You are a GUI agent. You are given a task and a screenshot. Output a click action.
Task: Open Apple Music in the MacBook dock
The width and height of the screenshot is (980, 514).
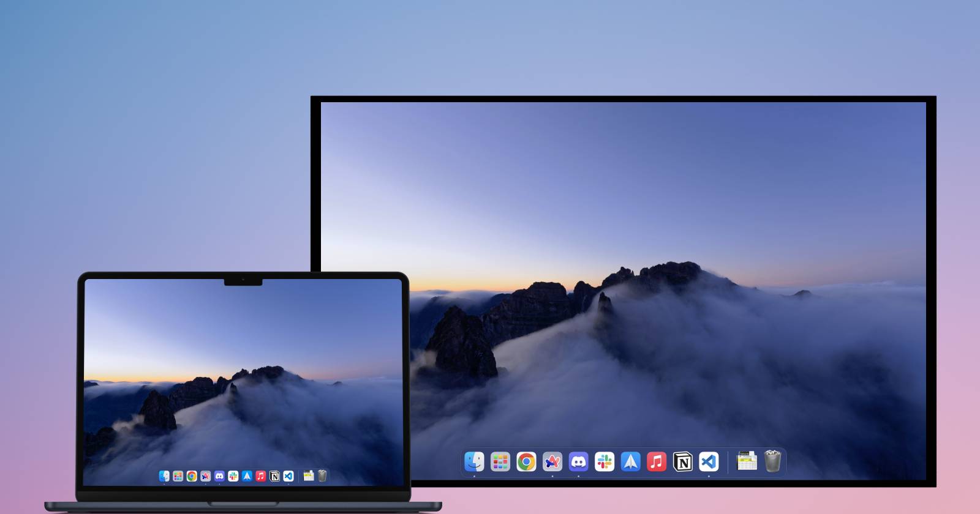(261, 476)
